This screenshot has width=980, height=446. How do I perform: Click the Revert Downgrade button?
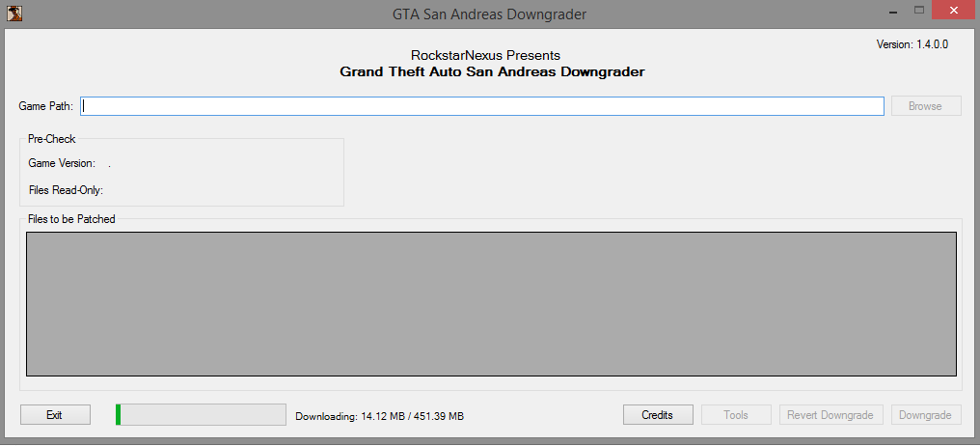830,415
